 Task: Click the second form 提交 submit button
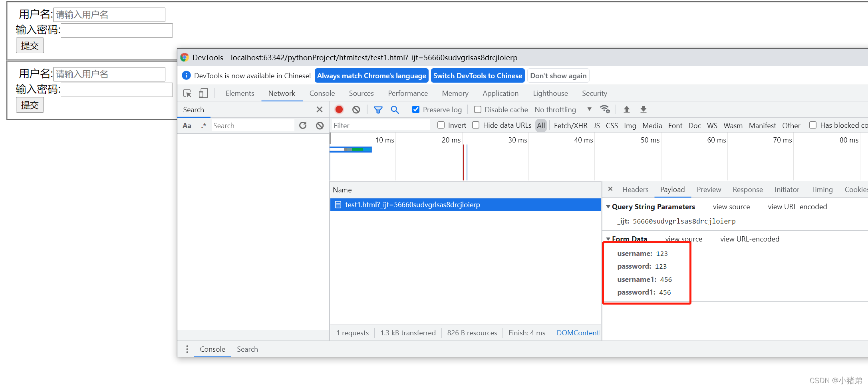tap(30, 105)
